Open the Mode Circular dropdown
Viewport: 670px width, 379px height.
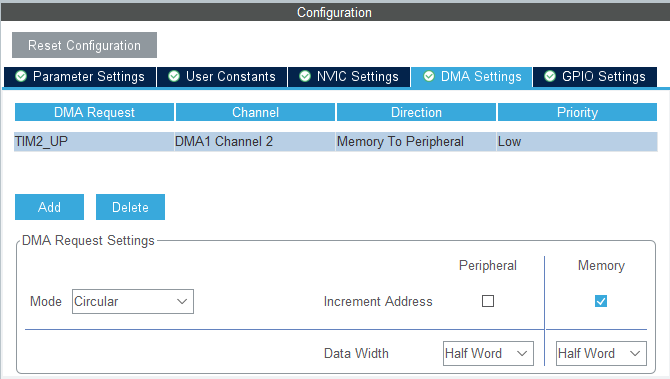(132, 301)
